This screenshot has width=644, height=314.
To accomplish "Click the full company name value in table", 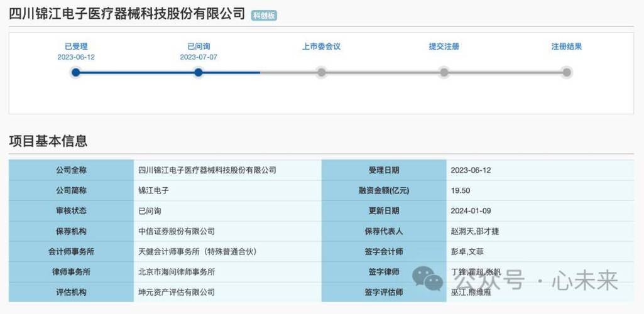I will [207, 170].
